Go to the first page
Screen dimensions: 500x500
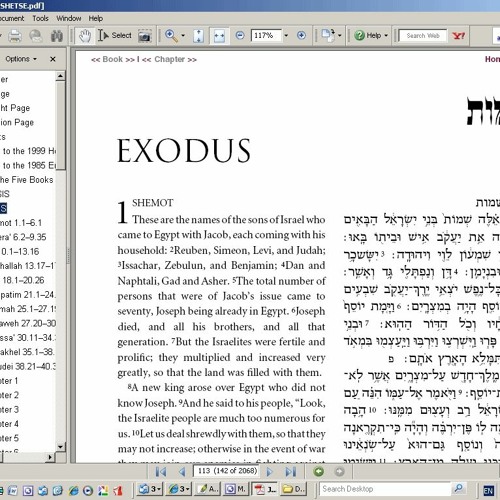[x=161, y=471]
